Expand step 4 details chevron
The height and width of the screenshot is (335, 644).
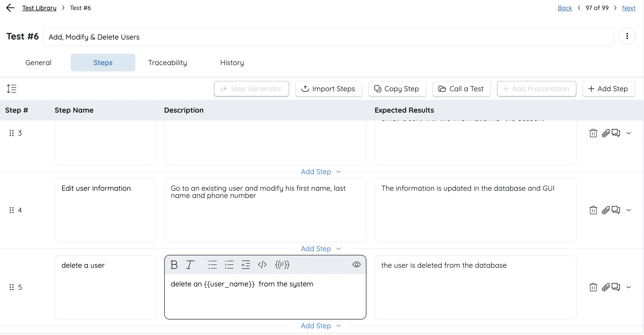pos(629,210)
